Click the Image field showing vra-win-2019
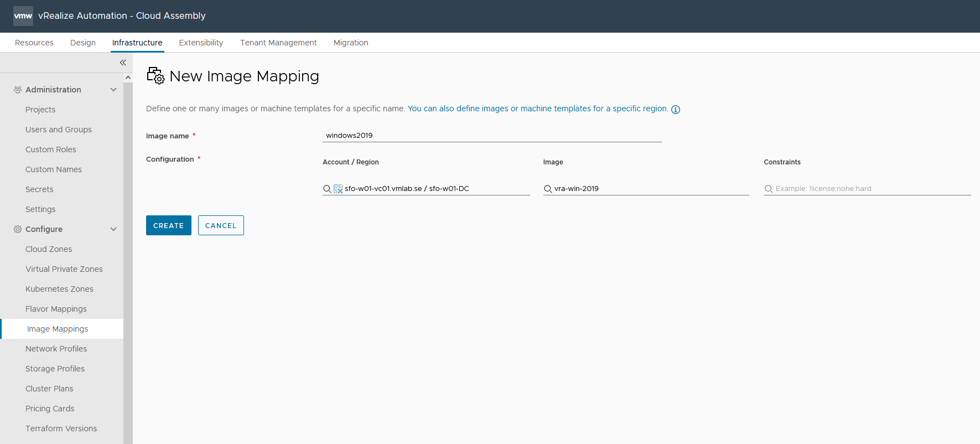The height and width of the screenshot is (444, 980). [x=646, y=189]
